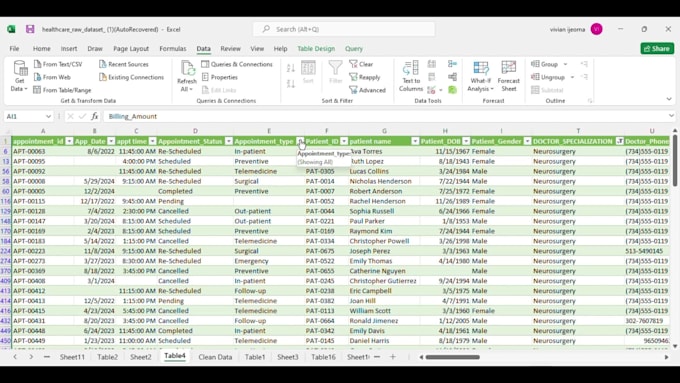Viewport: 680px width, 383px height.
Task: Open connection Properties
Action: (220, 77)
